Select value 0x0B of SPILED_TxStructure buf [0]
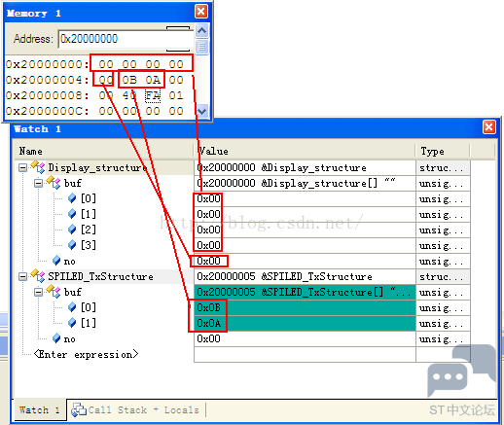Viewport: 504px width, 425px height. coord(209,307)
